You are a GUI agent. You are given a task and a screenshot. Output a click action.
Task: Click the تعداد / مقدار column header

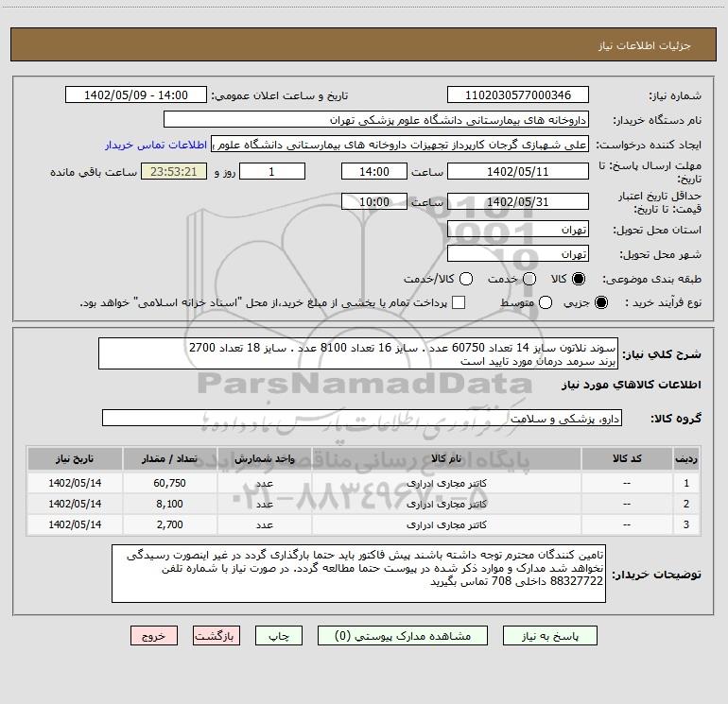[x=169, y=459]
